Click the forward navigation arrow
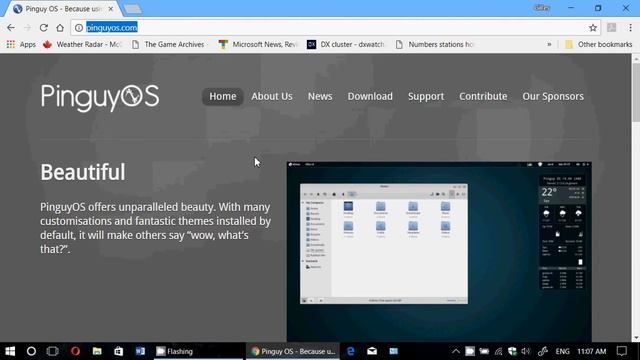Image resolution: width=640 pixels, height=360 pixels. click(27, 28)
